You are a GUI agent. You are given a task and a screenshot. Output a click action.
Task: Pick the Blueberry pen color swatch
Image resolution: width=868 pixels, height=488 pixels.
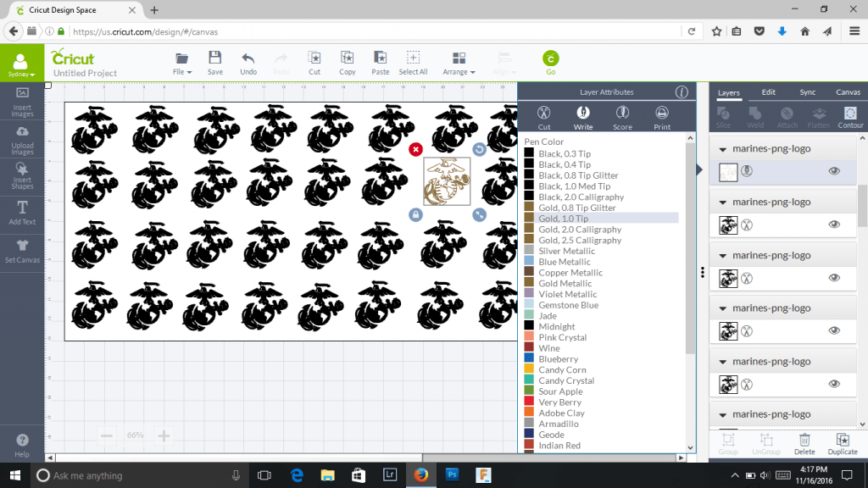pyautogui.click(x=529, y=359)
